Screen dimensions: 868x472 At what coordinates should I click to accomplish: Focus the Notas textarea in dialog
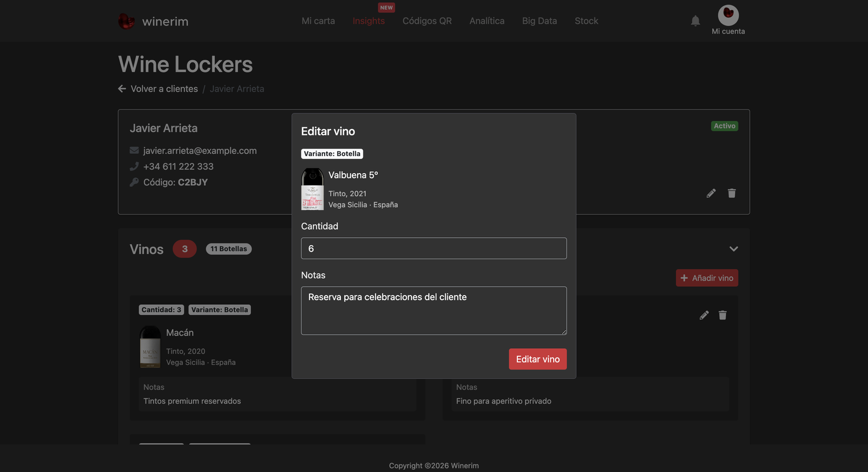[x=434, y=311]
